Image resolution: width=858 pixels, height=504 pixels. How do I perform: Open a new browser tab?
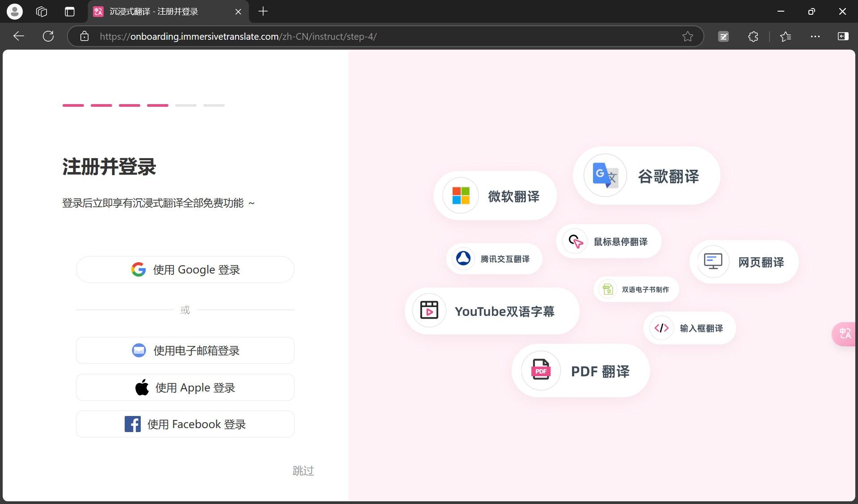(263, 12)
